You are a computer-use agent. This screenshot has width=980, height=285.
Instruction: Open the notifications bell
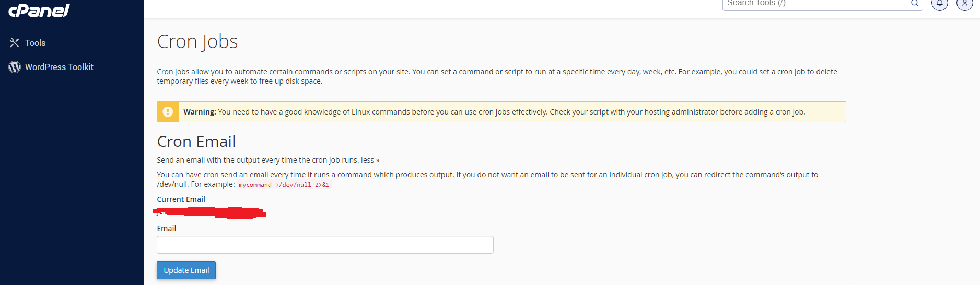[940, 4]
